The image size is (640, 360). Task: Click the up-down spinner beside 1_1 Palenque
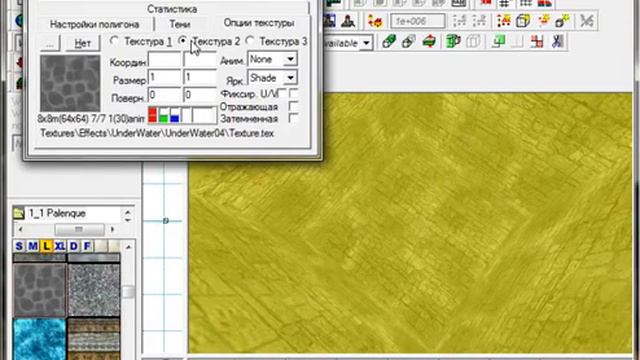[x=128, y=216]
